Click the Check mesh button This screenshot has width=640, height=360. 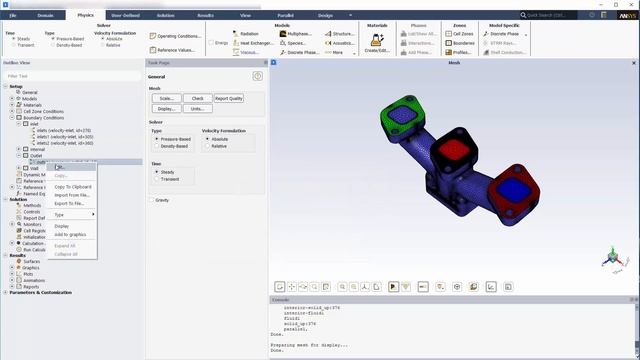coord(198,98)
